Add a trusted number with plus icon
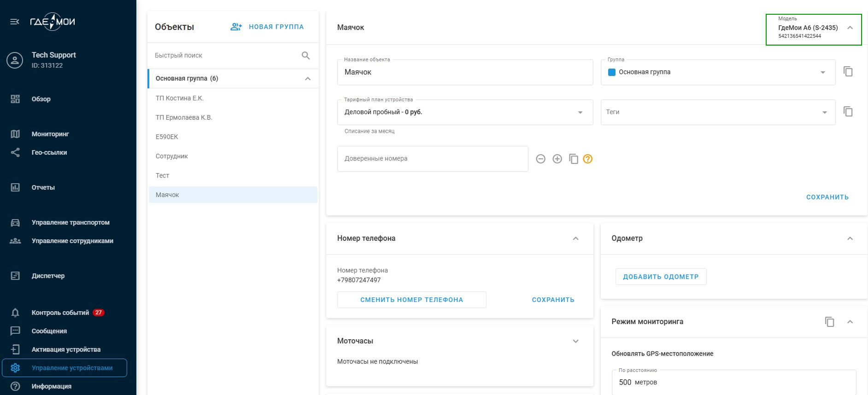This screenshot has height=395, width=868. pyautogui.click(x=557, y=159)
